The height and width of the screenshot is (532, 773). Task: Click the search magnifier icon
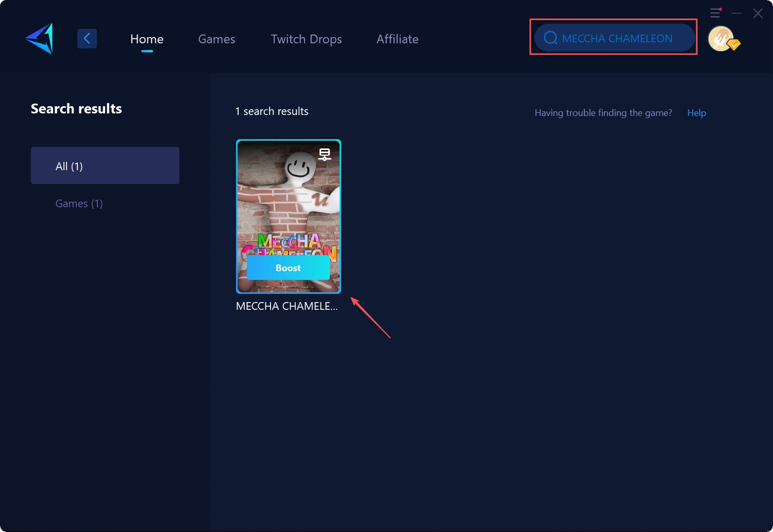tap(550, 38)
